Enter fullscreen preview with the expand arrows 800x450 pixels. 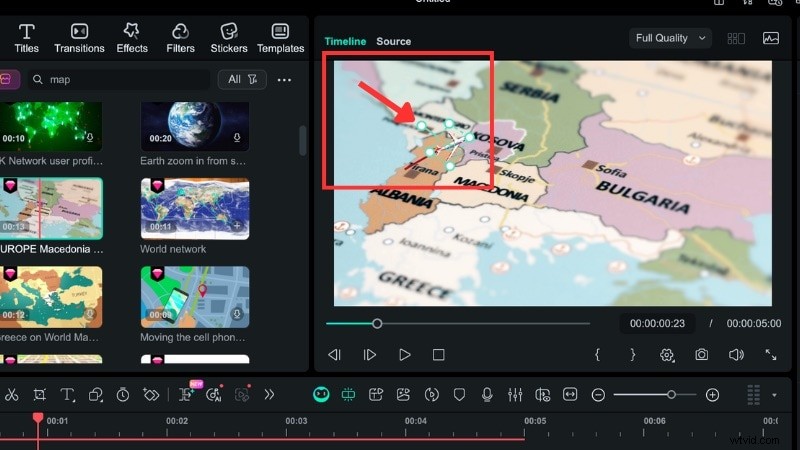771,355
